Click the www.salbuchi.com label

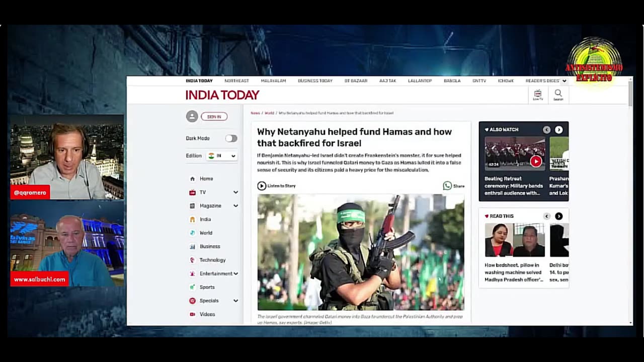40,279
